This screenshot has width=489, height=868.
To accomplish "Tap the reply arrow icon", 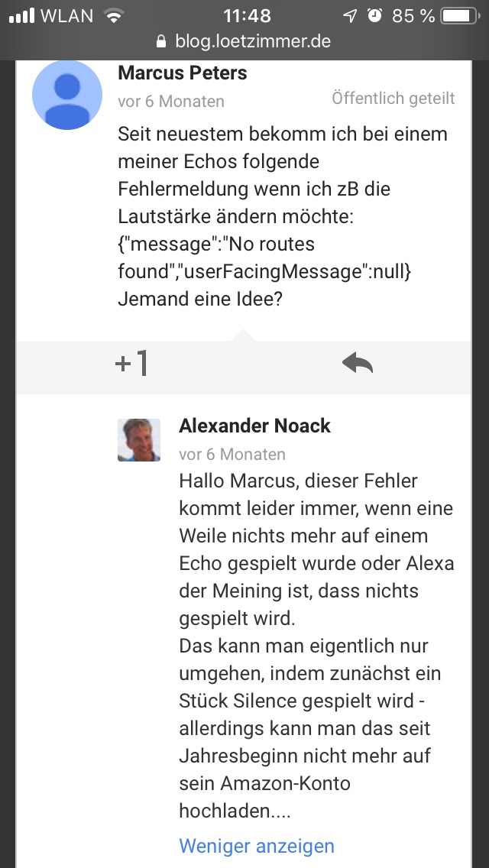I will [358, 364].
